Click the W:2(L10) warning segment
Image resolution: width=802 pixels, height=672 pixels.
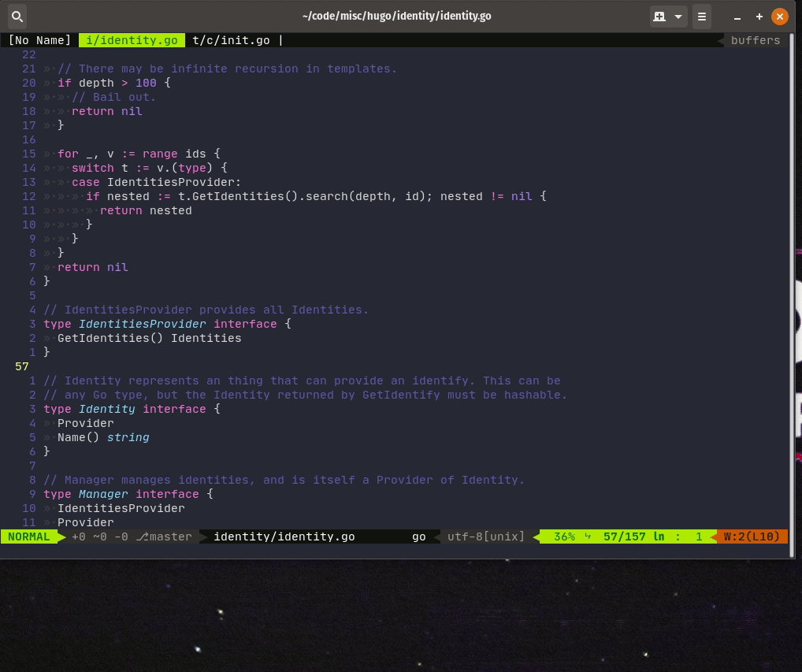pyautogui.click(x=752, y=536)
